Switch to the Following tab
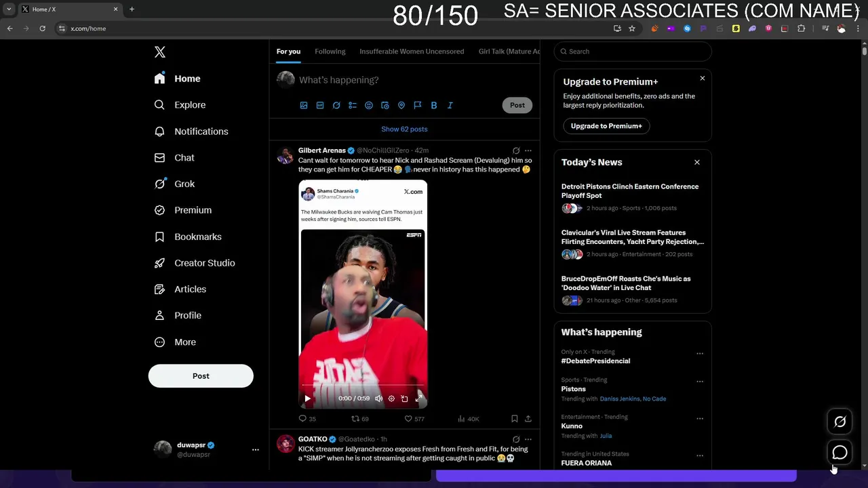Image resolution: width=868 pixels, height=488 pixels. [330, 52]
